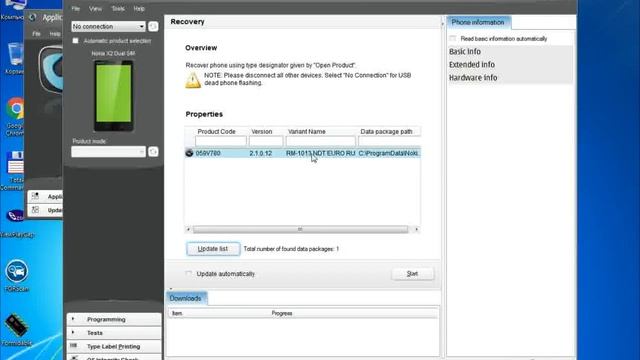640x360 pixels.
Task: Open the Help menu
Action: tap(139, 9)
